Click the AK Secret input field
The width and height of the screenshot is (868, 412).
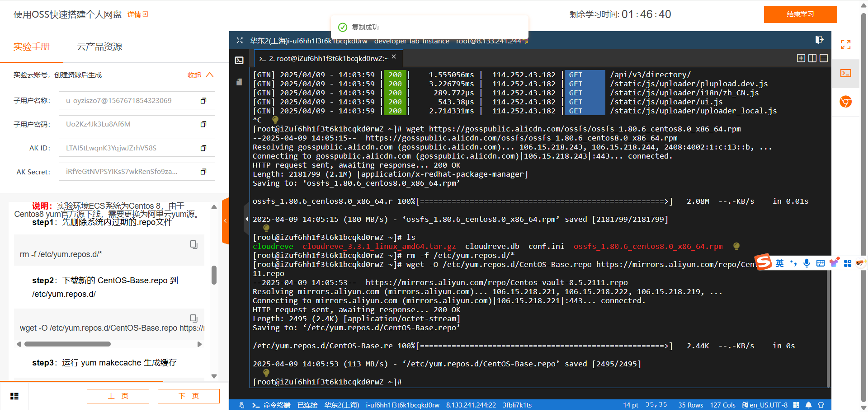pos(137,172)
